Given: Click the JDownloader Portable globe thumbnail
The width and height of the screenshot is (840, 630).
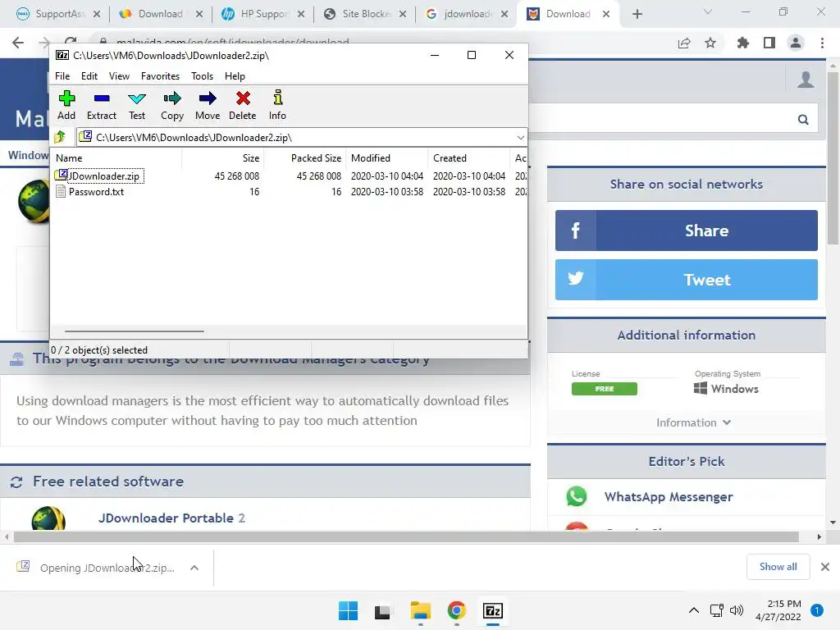Looking at the screenshot, I should [x=48, y=518].
